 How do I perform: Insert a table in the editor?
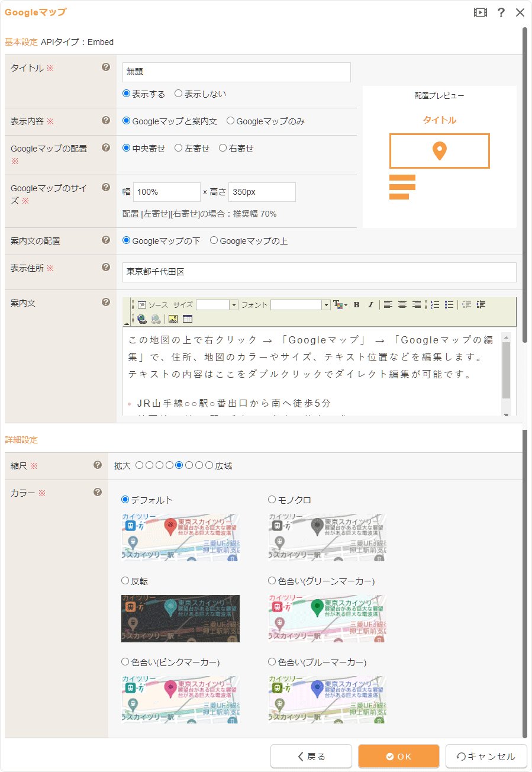tap(188, 319)
